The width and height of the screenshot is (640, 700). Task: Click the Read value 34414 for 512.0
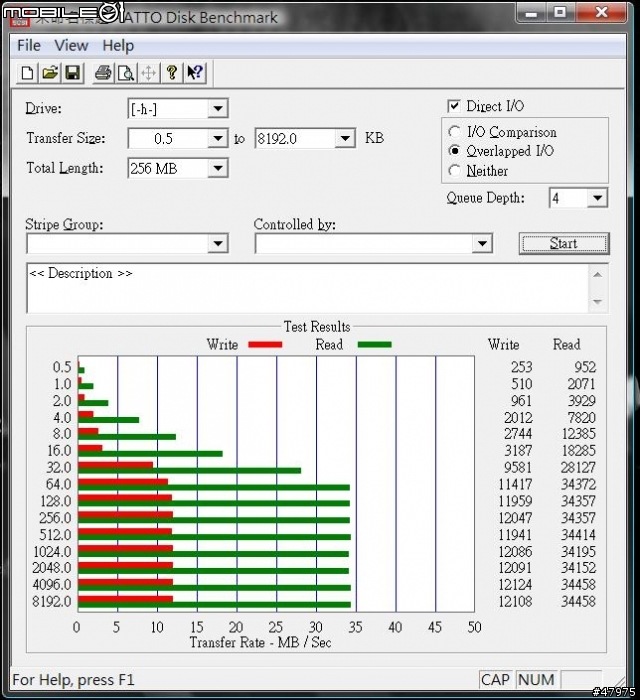(x=578, y=535)
